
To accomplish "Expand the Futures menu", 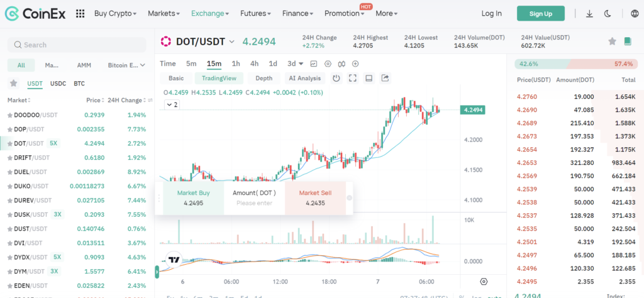I will click(255, 14).
